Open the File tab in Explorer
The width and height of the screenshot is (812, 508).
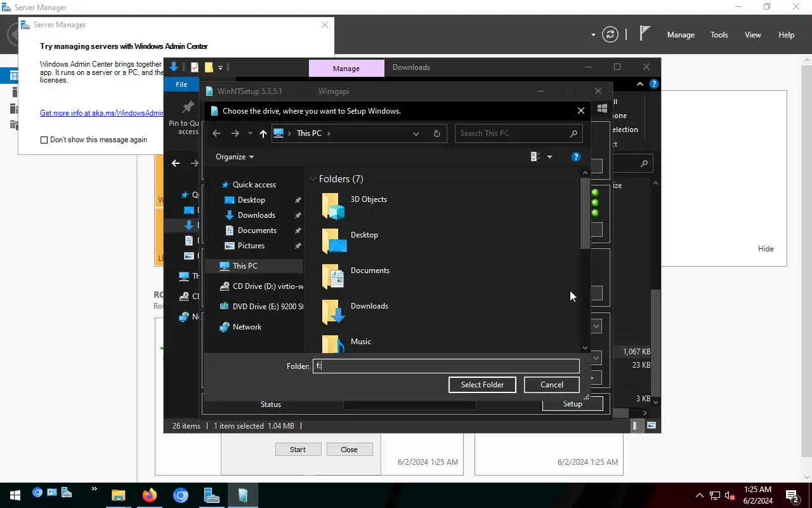(x=181, y=84)
